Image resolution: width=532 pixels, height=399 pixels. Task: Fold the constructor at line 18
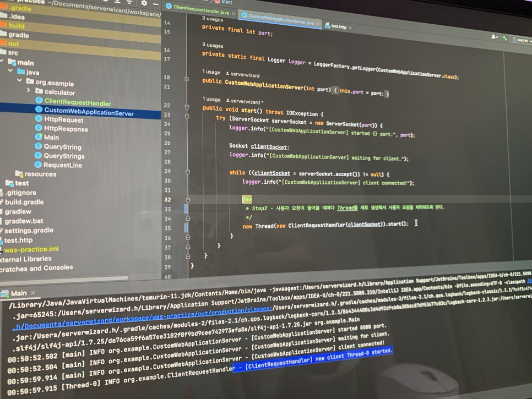click(187, 79)
